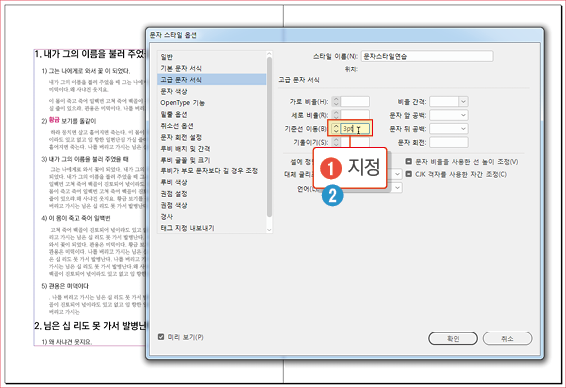Open 경사 category

[167, 217]
